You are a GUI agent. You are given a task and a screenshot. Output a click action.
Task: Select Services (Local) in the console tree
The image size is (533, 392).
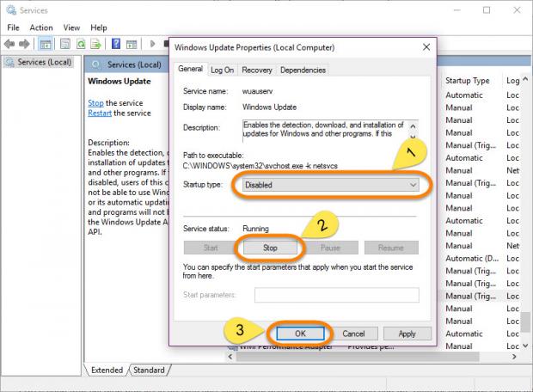[x=39, y=62]
